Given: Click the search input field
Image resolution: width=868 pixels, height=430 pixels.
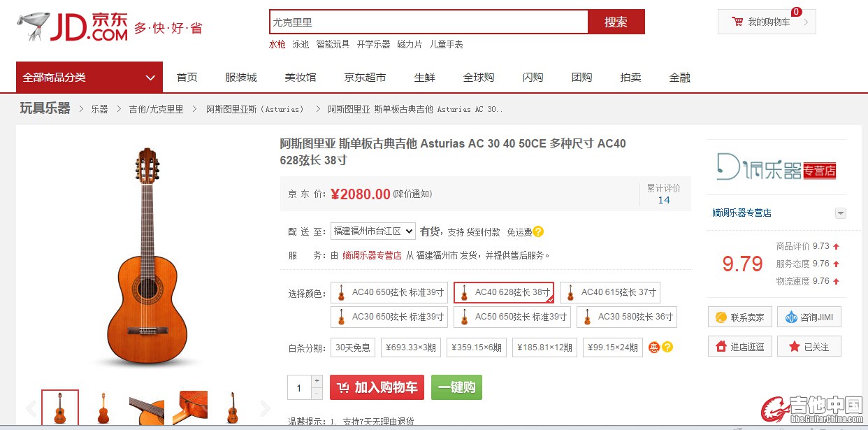Looking at the screenshot, I should click(x=429, y=22).
